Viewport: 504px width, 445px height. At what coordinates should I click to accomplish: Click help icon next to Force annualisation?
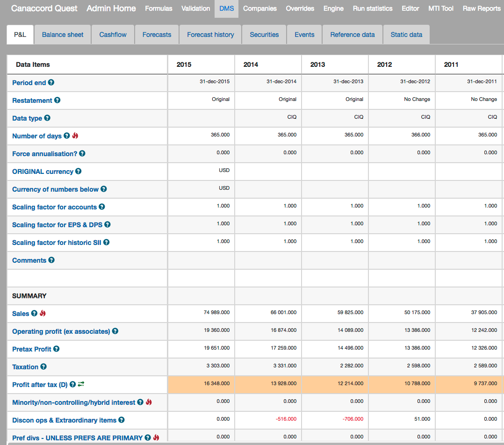pos(82,153)
